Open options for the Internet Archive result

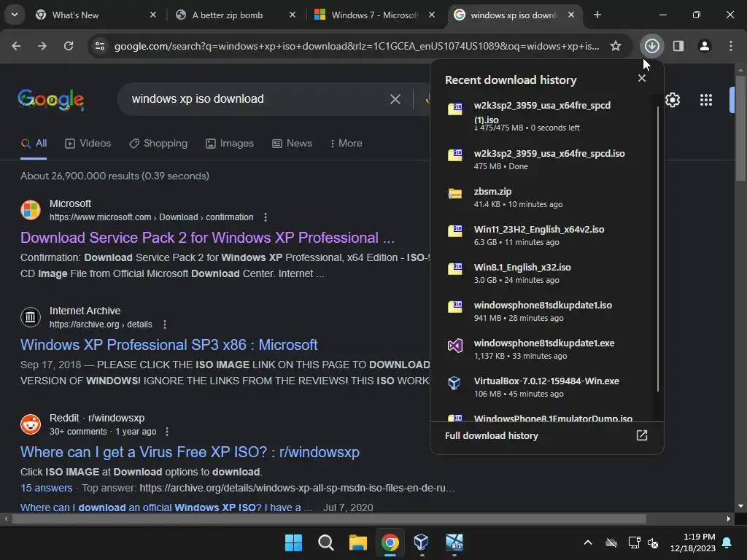(x=165, y=324)
